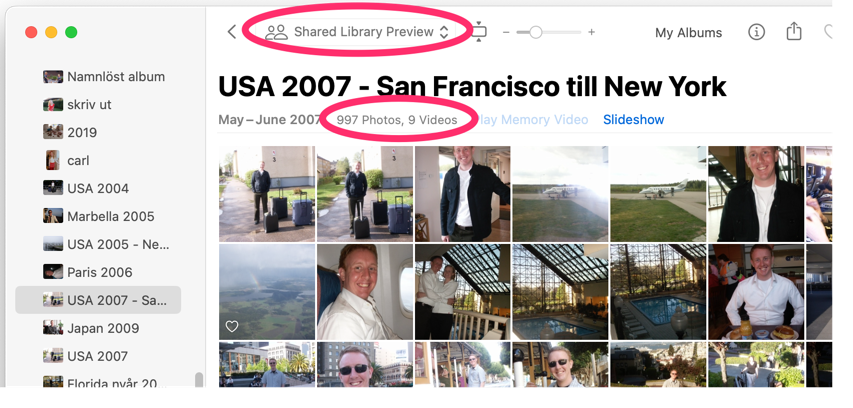853x408 pixels.
Task: Click My Albums in the toolbar
Action: pyautogui.click(x=688, y=33)
